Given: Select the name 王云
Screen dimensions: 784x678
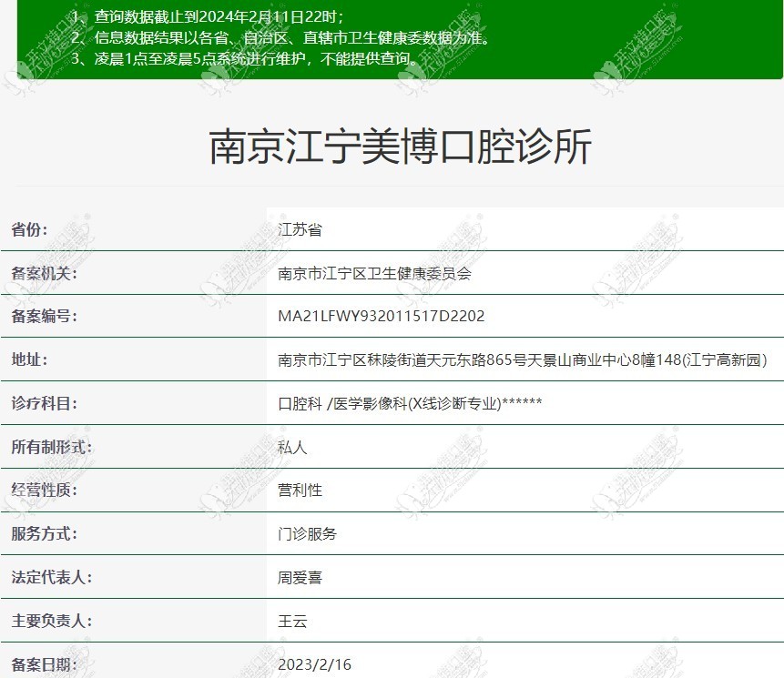Looking at the screenshot, I should (292, 621).
